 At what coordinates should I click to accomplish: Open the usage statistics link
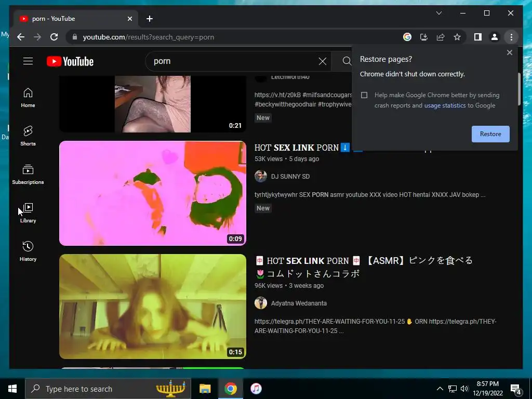tap(445, 105)
